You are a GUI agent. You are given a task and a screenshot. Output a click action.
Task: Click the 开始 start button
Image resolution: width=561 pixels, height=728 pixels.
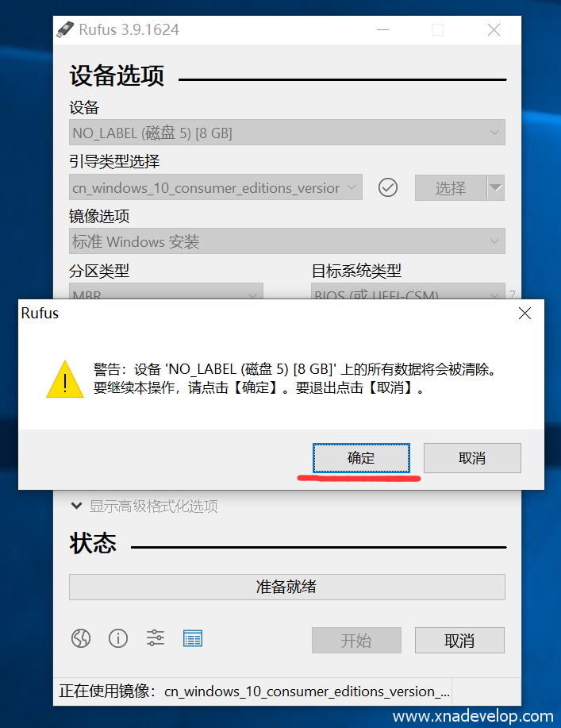coord(356,640)
